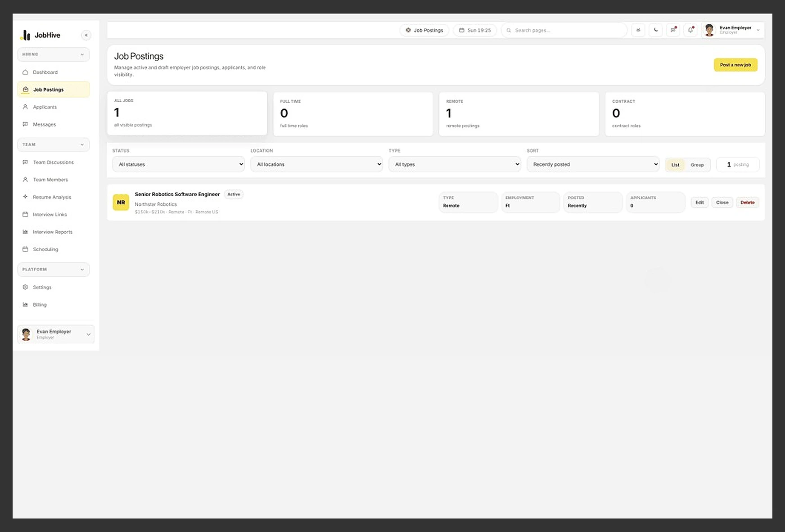Go to Team Members
Screen dimensions: 785x532
coord(53,180)
